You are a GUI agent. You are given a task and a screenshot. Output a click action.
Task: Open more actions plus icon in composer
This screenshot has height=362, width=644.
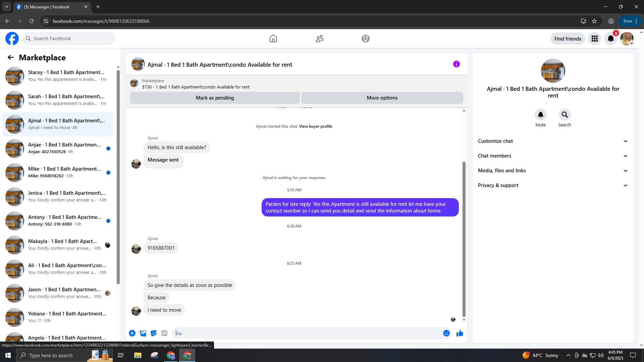point(132,333)
